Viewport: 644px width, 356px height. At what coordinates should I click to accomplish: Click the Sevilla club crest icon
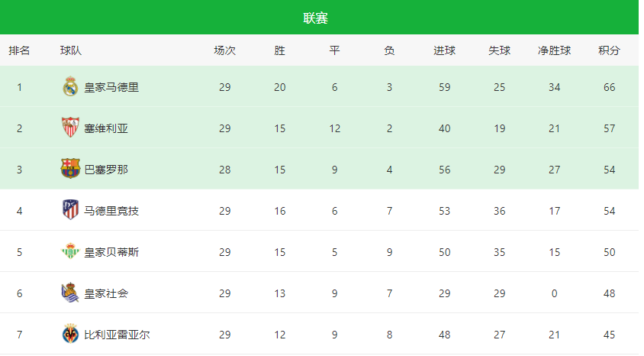[70, 128]
